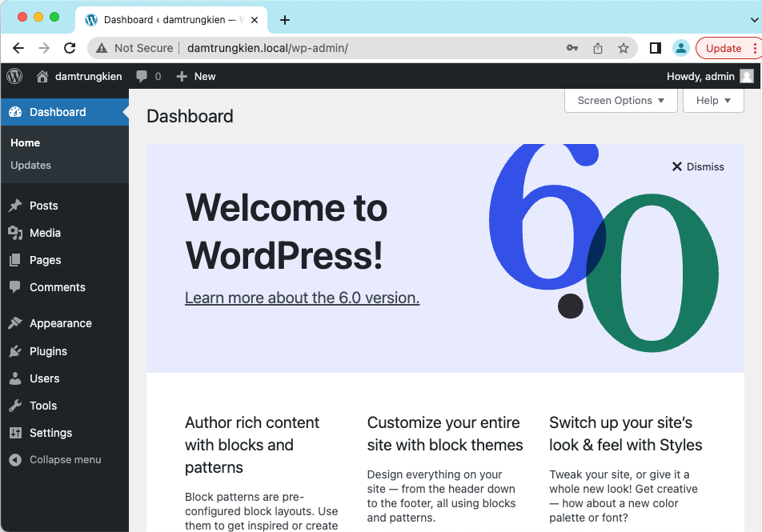
Task: Close the Dashboard browser tab
Action: click(255, 20)
